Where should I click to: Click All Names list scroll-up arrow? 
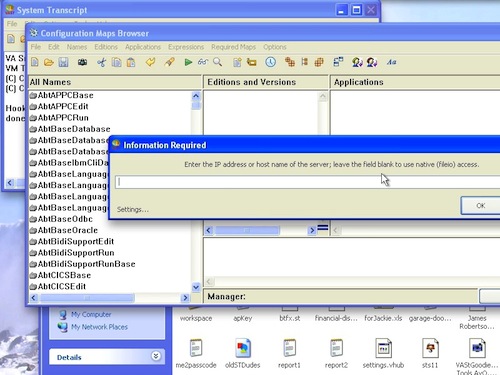click(x=196, y=96)
